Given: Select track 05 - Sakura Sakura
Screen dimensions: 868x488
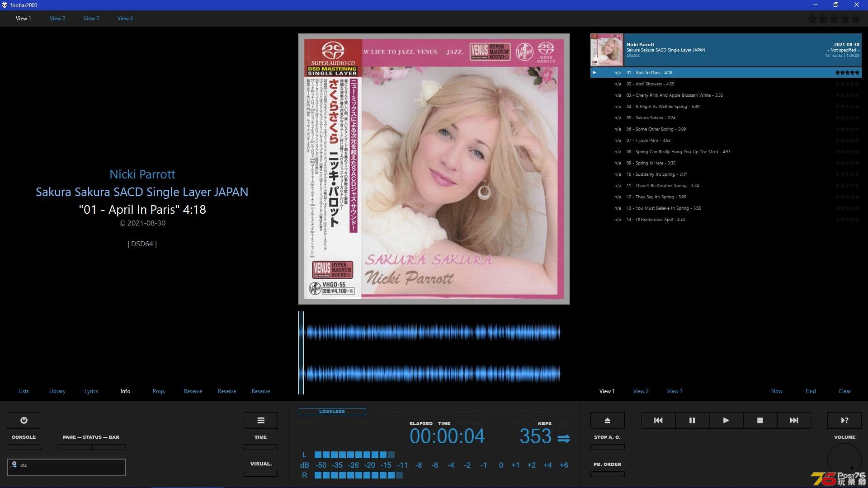Looking at the screenshot, I should click(x=726, y=118).
